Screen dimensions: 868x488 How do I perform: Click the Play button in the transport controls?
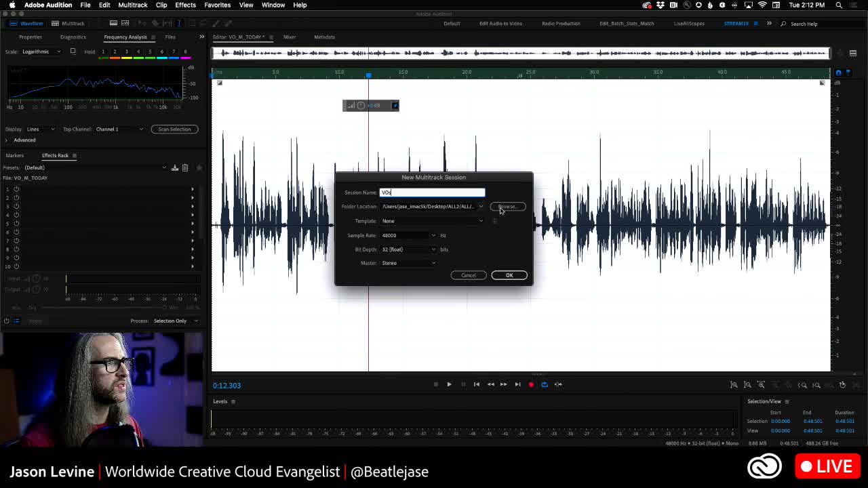pyautogui.click(x=449, y=384)
